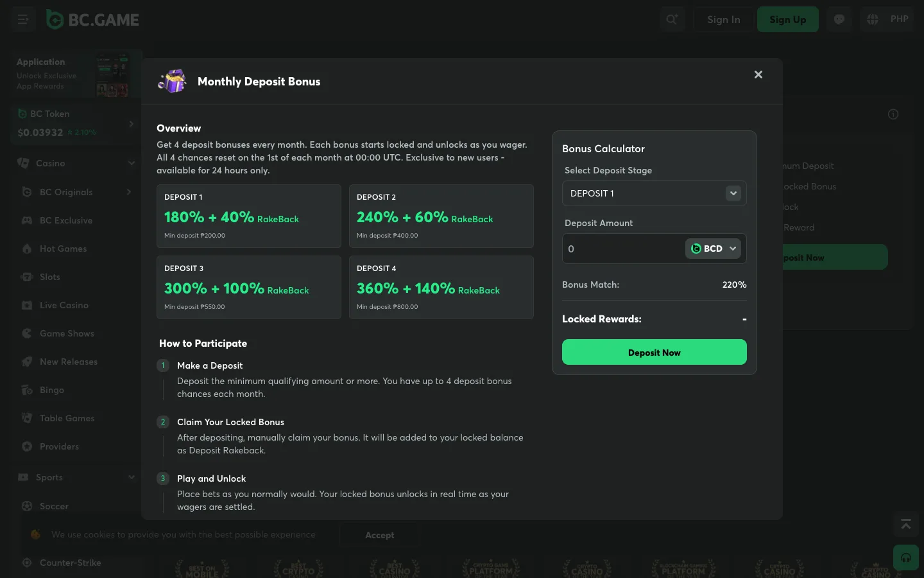Viewport: 924px width, 578px height.
Task: Click the info icon behind dialog
Action: coord(893,114)
